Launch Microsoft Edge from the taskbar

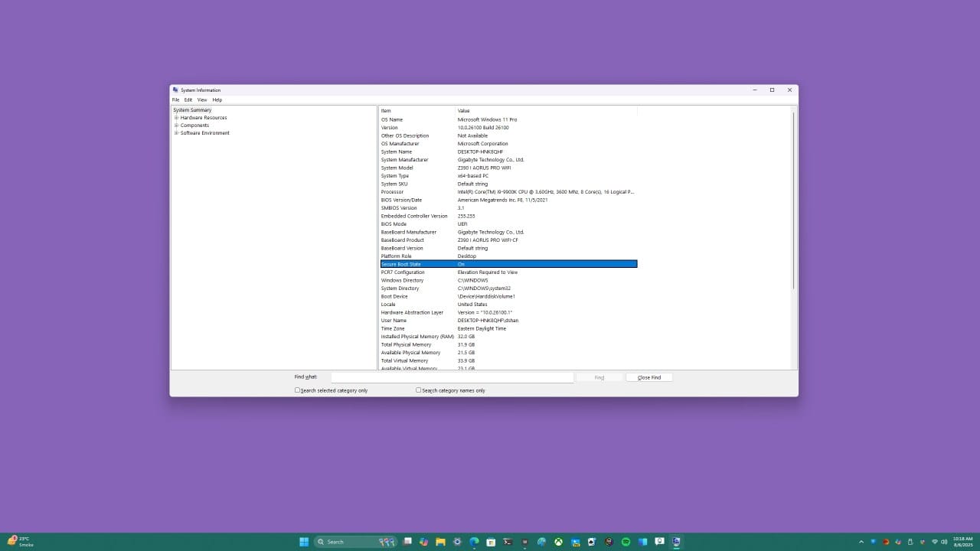point(473,541)
